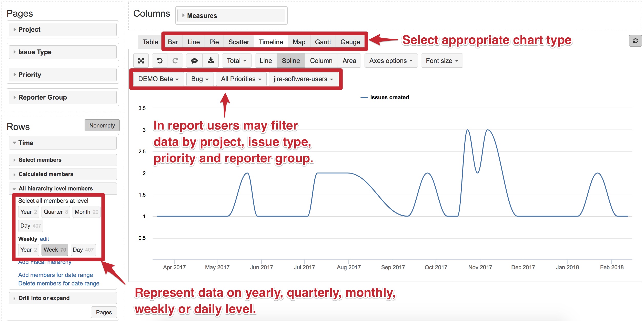
Task: Enter fullscreen mode for the chart
Action: tap(141, 60)
